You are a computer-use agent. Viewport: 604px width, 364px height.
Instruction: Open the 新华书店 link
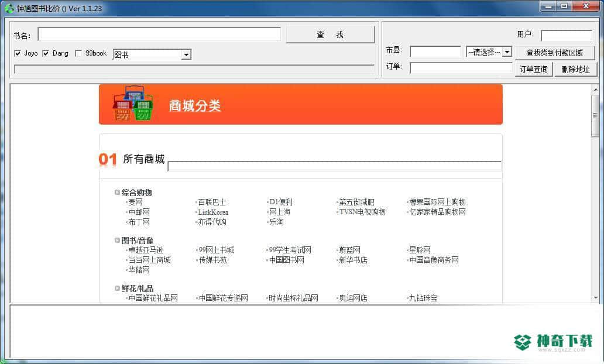click(354, 260)
